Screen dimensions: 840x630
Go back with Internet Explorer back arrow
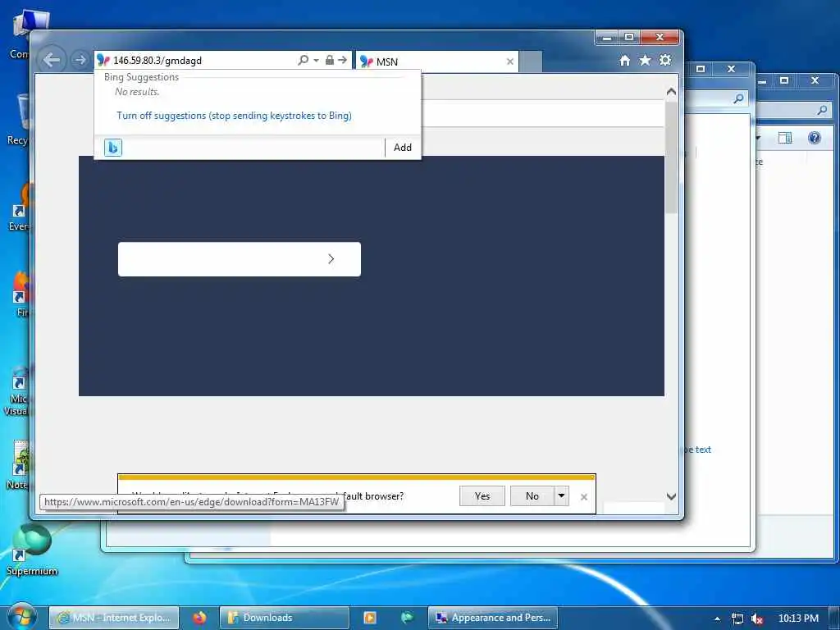(x=52, y=59)
